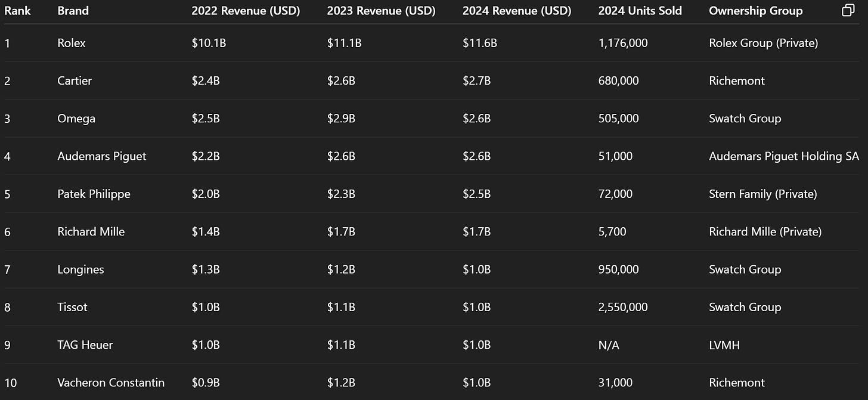Click the Audemars Piguet brand cell
Viewport: 868px width, 400px height.
pos(102,156)
